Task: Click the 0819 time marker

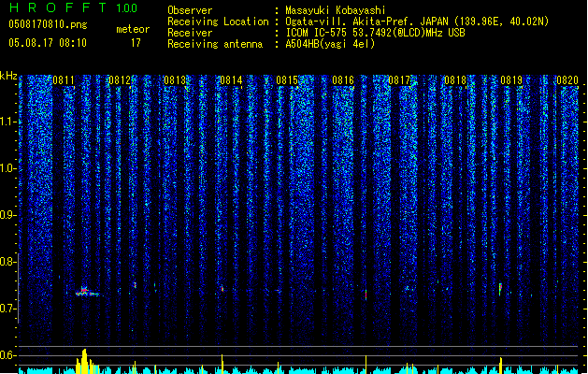Action: pyautogui.click(x=511, y=80)
